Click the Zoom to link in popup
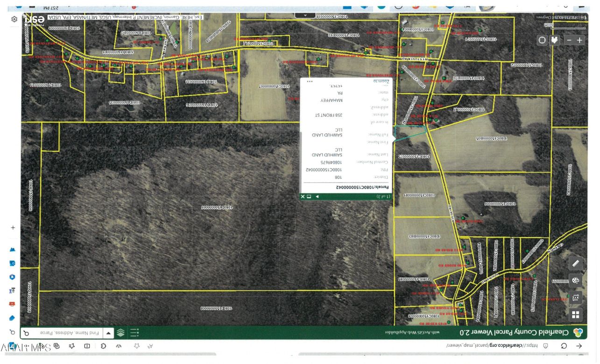 [x=381, y=81]
